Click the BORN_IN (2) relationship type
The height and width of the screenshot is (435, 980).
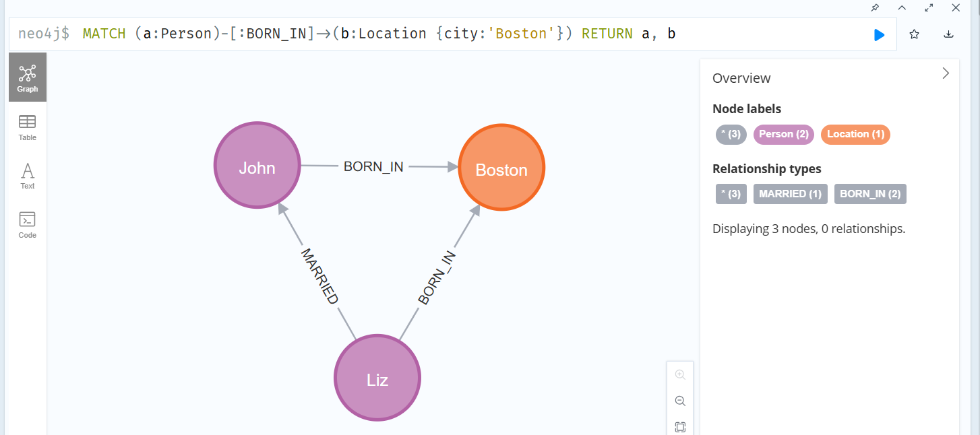(x=870, y=194)
